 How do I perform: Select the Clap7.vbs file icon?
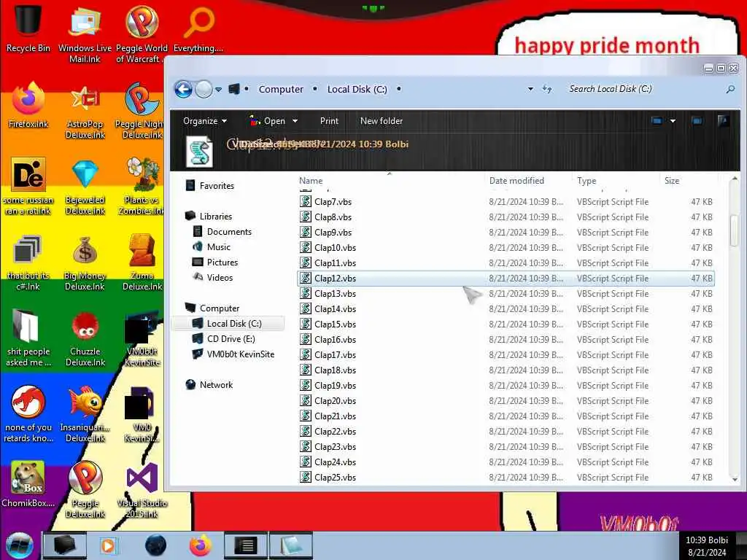(x=306, y=201)
